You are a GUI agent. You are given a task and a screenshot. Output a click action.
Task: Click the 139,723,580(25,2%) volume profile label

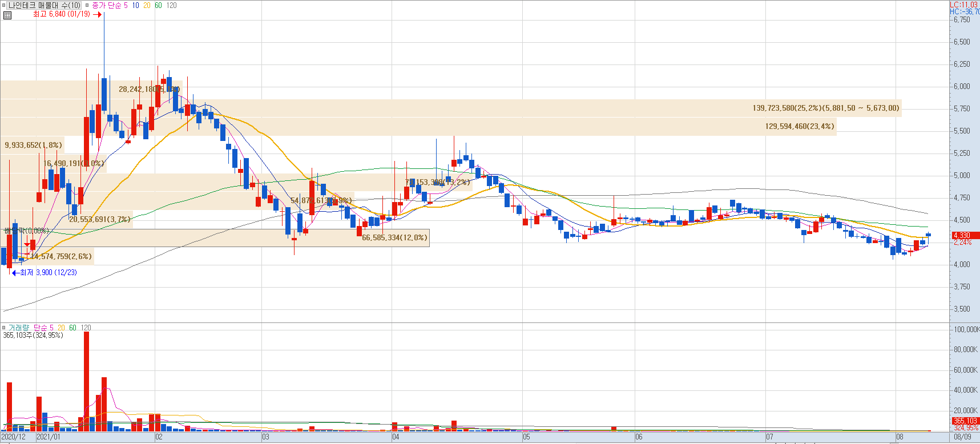tap(826, 108)
